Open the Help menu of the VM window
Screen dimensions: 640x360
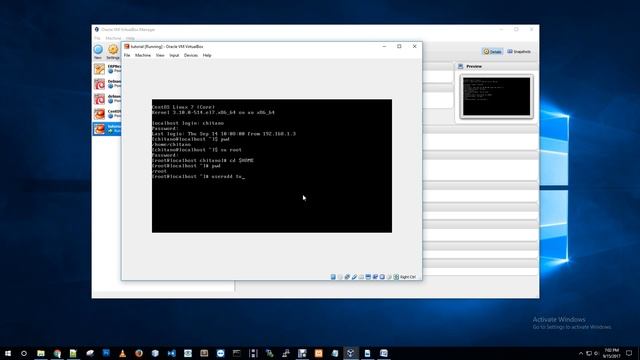click(x=207, y=55)
